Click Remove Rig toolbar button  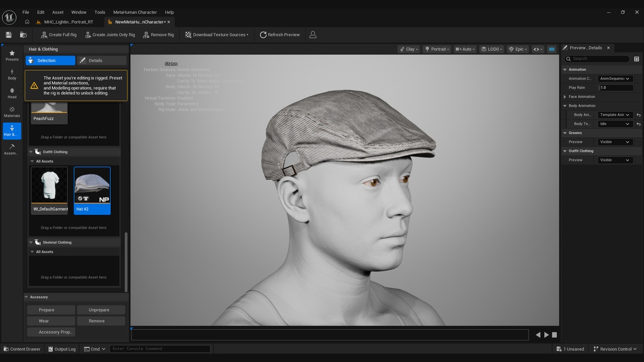(158, 35)
